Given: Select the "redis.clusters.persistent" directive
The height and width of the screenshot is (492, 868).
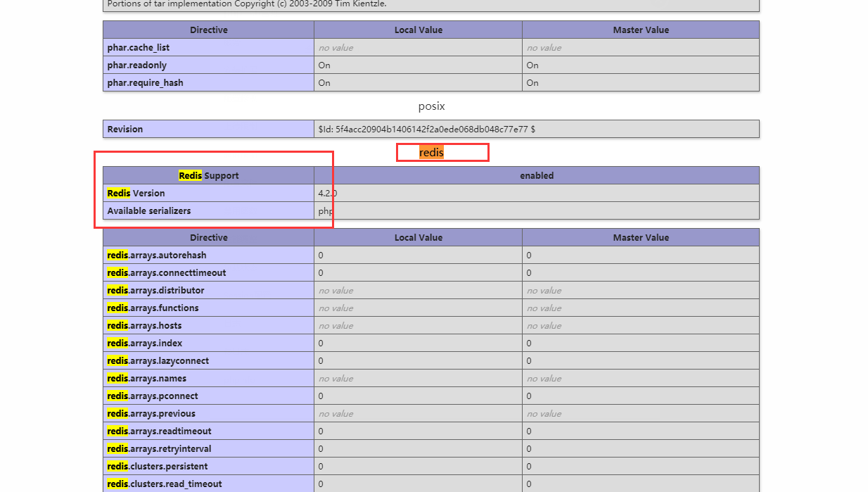Looking at the screenshot, I should click(157, 467).
